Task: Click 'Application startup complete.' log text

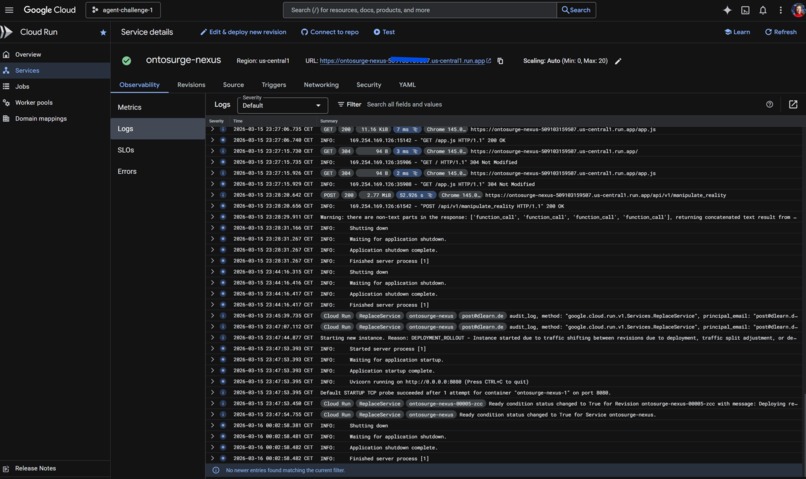Action: pos(392,371)
